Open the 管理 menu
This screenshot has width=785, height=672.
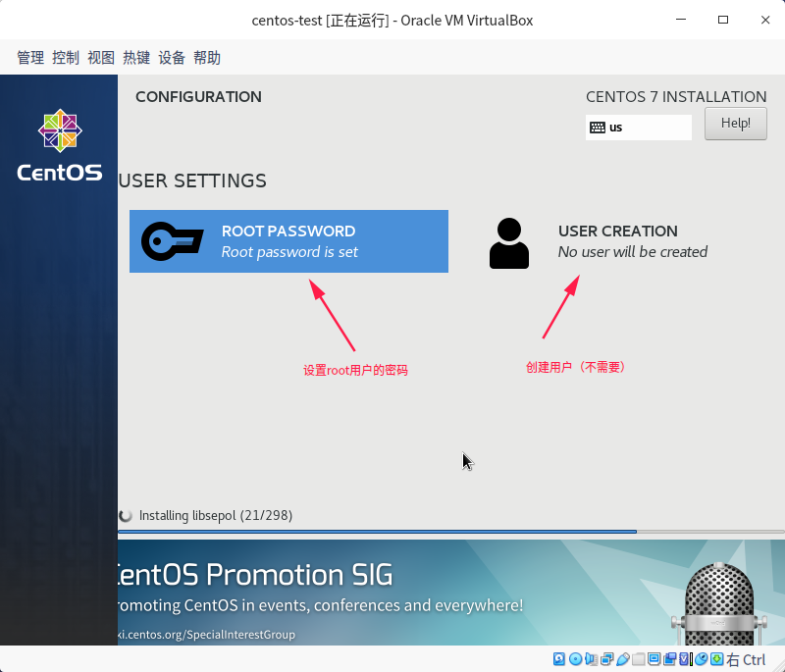click(30, 58)
